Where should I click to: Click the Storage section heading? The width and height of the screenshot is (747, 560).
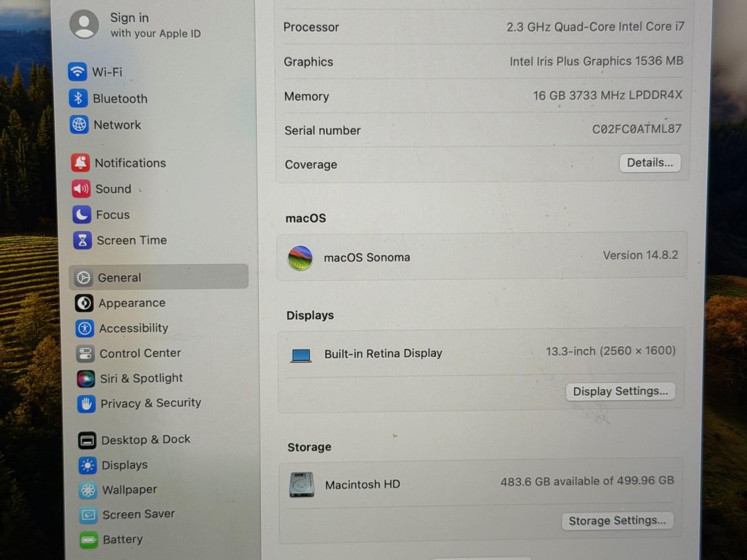tap(309, 447)
